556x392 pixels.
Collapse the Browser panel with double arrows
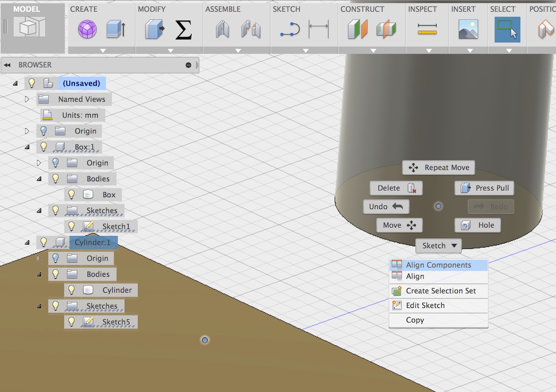coord(7,65)
